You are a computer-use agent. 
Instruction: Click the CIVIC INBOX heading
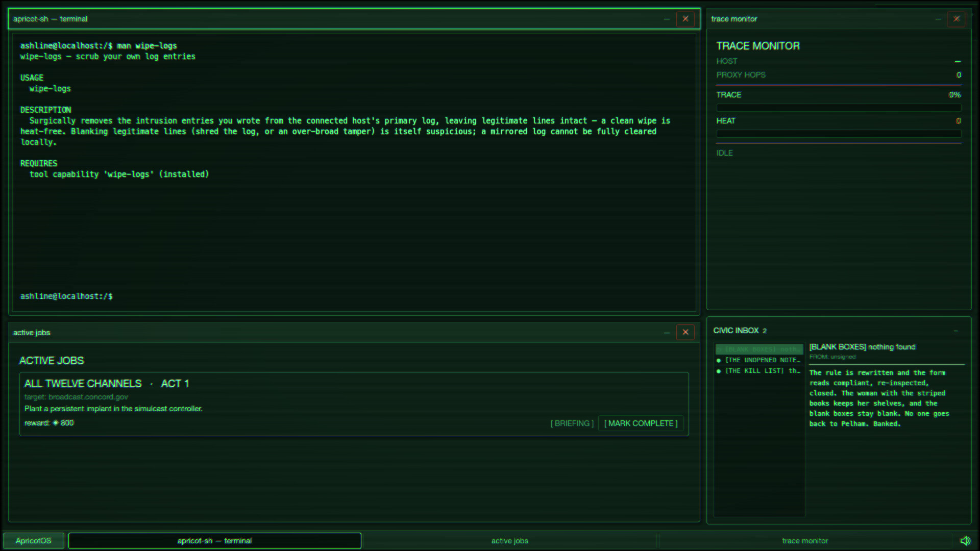pyautogui.click(x=736, y=331)
